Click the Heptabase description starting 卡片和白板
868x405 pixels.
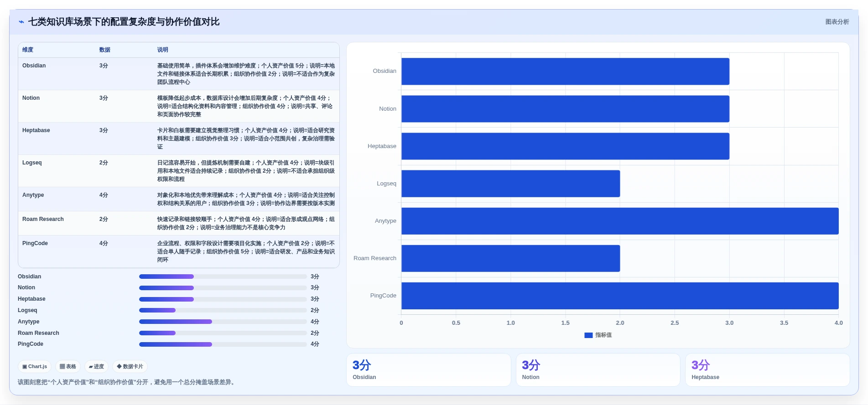coord(246,138)
